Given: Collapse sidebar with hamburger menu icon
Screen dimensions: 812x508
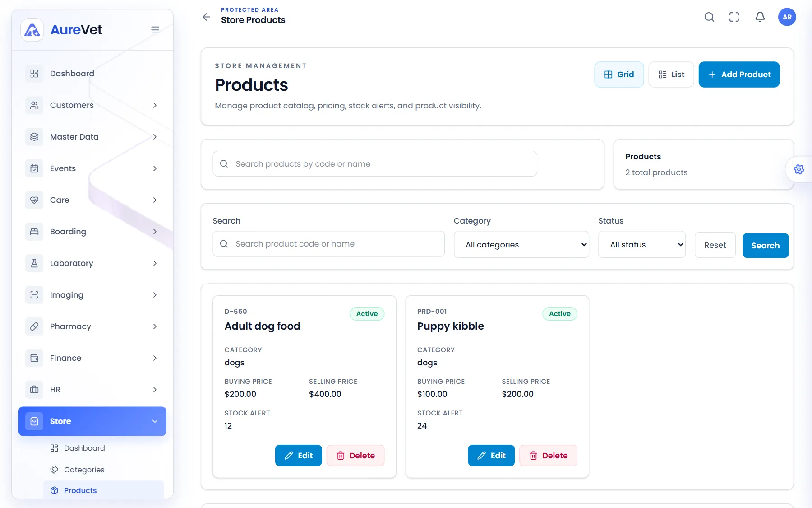Looking at the screenshot, I should 155,30.
